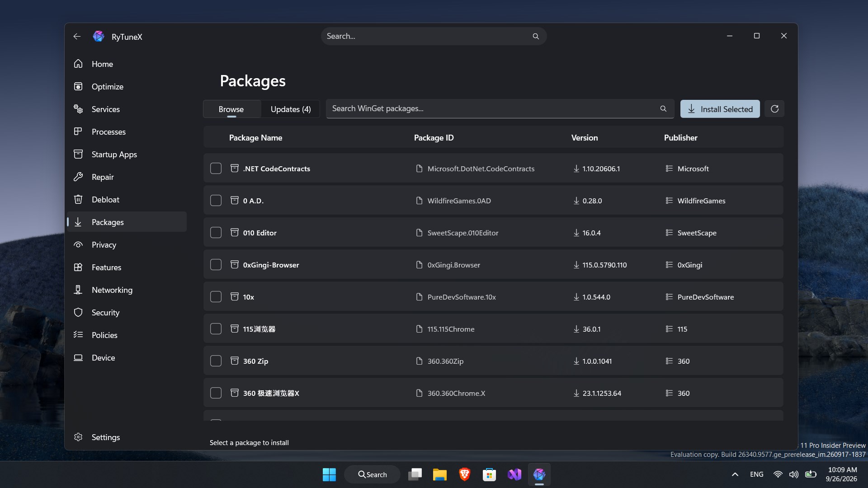Viewport: 868px width, 488px height.
Task: Click the WildfireGames.0AD package ID
Action: [459, 201]
